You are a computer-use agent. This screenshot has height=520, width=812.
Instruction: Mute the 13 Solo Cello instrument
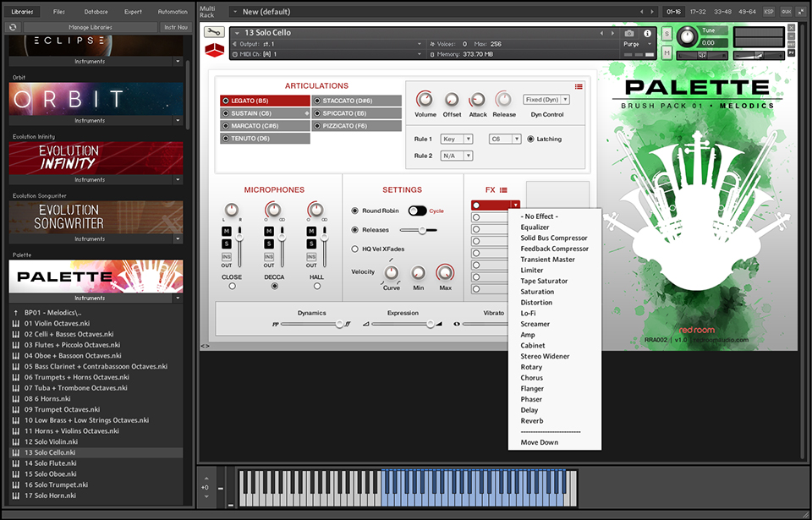[x=667, y=52]
